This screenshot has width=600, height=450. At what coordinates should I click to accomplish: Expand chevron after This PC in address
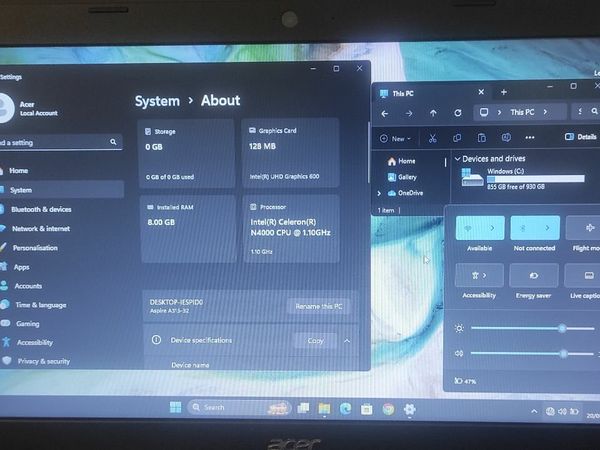pos(545,112)
